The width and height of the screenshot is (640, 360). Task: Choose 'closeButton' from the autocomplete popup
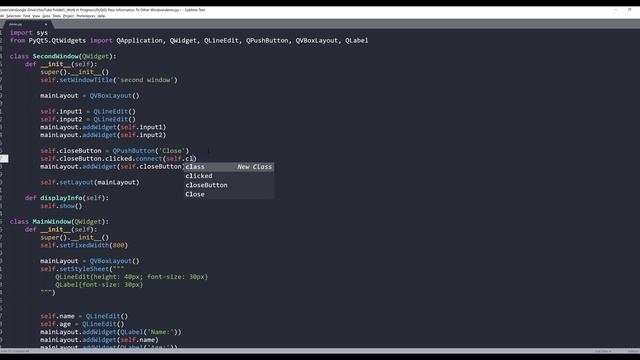click(x=229, y=185)
